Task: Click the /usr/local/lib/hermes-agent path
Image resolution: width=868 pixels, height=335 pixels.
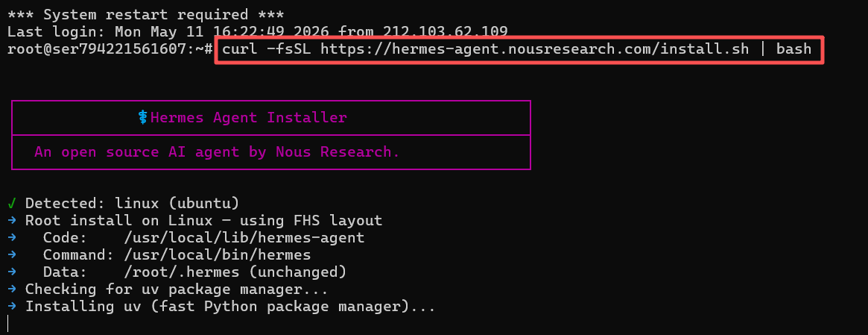Action: 244,237
